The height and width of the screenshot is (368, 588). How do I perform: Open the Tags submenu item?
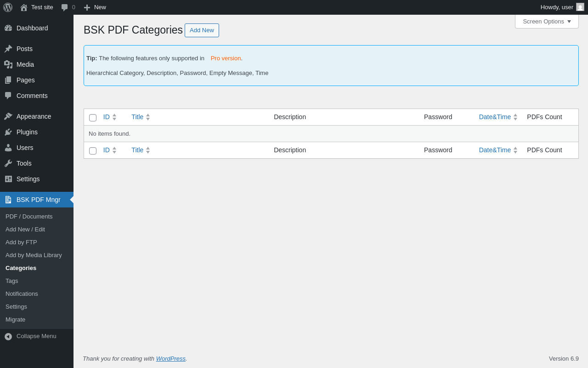click(x=12, y=281)
